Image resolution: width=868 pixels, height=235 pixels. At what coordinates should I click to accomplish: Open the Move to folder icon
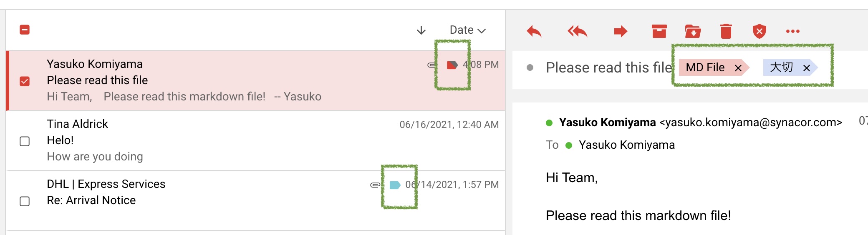pos(693,31)
